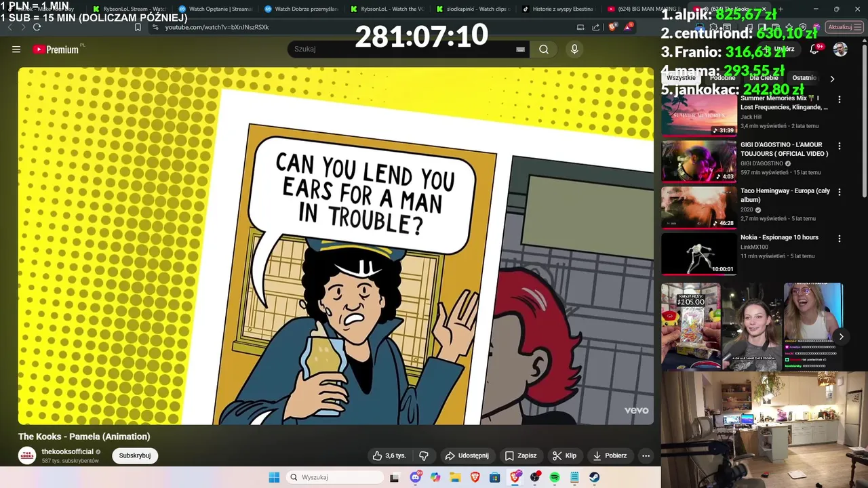Switch to Watch Opętanie Streamable tab

click(x=215, y=9)
